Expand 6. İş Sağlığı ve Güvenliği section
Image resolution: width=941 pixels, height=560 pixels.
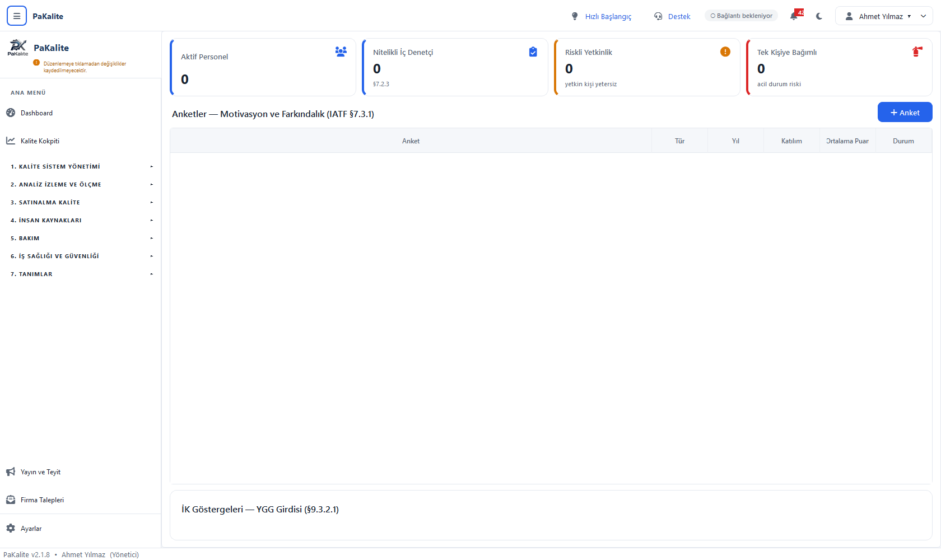pyautogui.click(x=81, y=256)
